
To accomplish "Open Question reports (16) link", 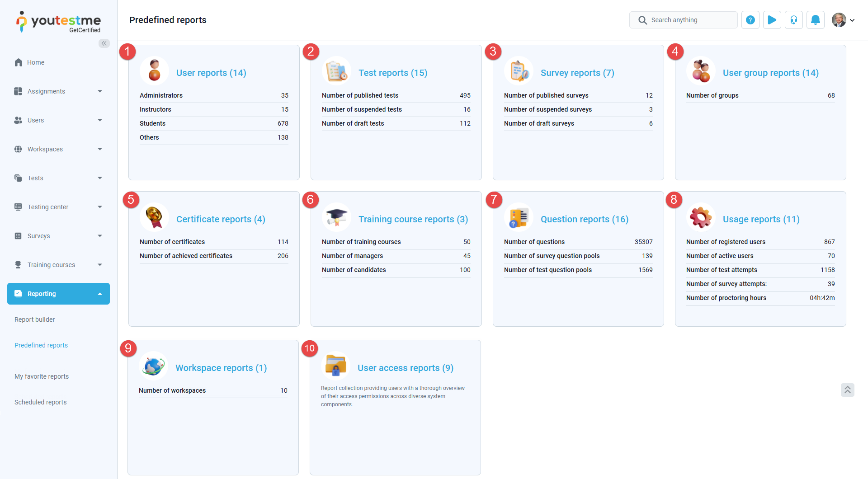I will [585, 219].
